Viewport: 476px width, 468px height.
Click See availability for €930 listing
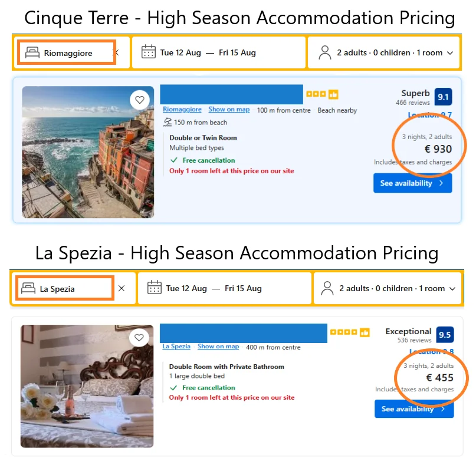pos(412,183)
